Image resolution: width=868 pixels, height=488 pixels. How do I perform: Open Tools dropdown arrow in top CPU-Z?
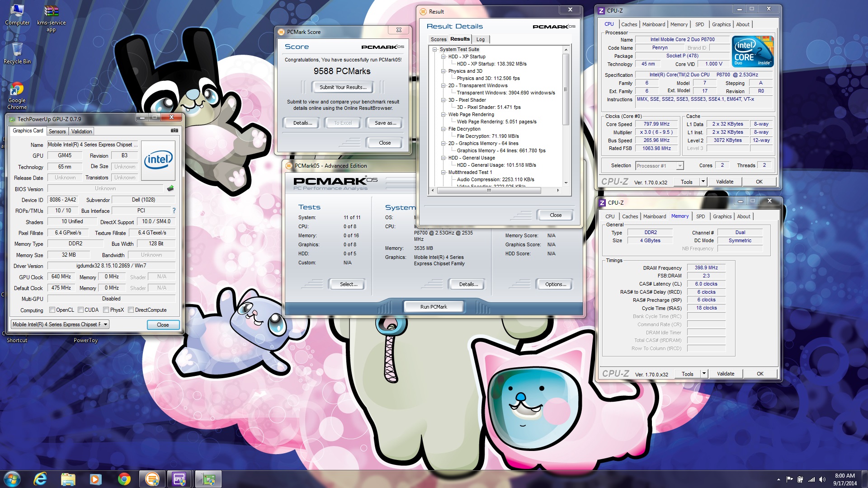pyautogui.click(x=703, y=182)
